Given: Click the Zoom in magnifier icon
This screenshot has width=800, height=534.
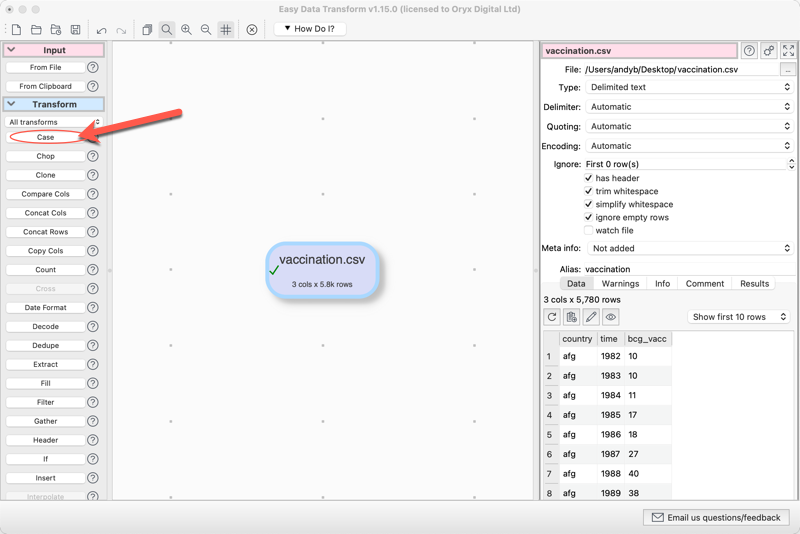Looking at the screenshot, I should [x=186, y=30].
